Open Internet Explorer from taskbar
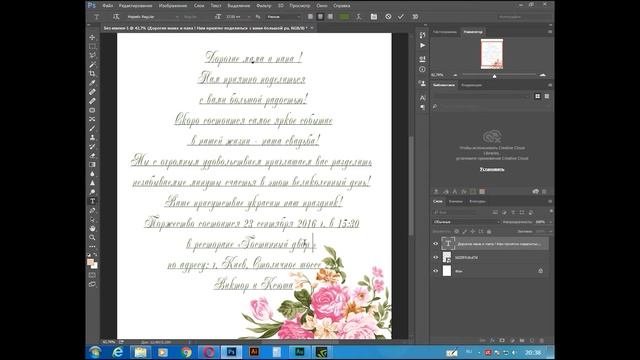Image resolution: width=640 pixels, height=360 pixels. click(x=118, y=352)
